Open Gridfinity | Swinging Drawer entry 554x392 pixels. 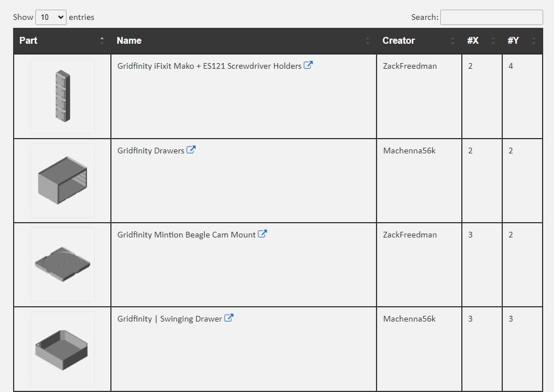169,319
